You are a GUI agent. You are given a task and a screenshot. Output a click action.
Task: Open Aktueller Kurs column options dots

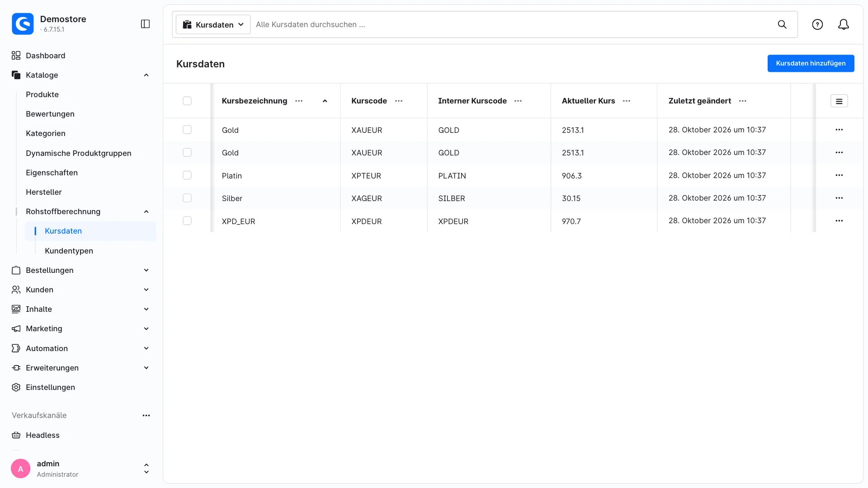coord(627,101)
